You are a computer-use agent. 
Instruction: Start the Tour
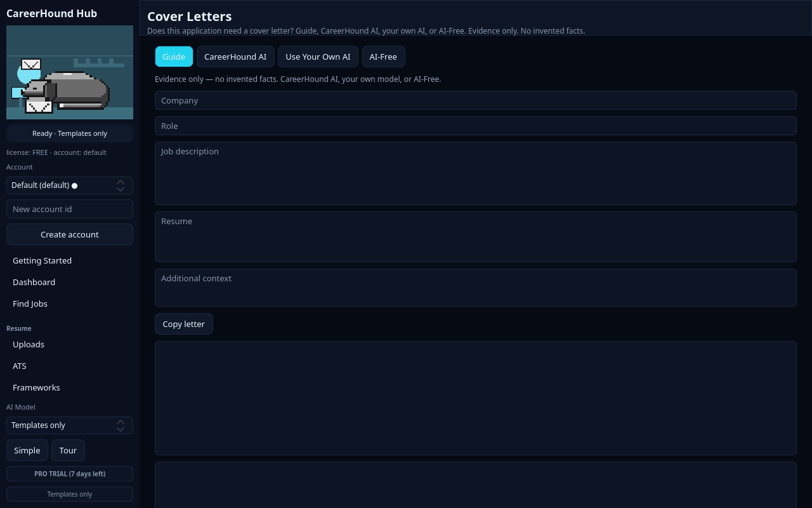point(68,450)
